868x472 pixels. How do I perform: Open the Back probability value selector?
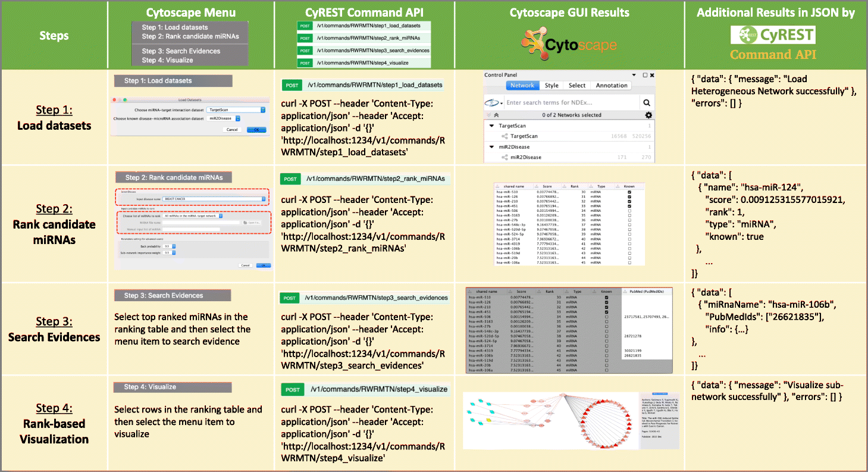[x=169, y=246]
